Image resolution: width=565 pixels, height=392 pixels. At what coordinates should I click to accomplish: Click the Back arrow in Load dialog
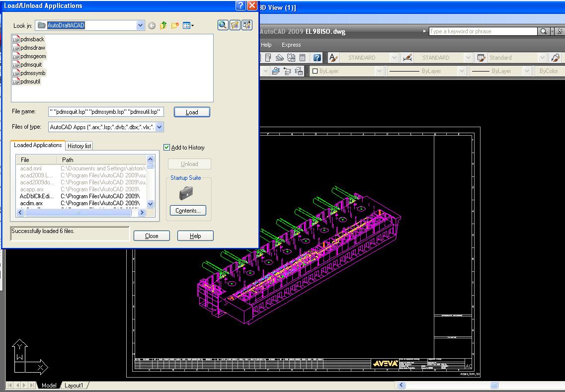click(152, 25)
